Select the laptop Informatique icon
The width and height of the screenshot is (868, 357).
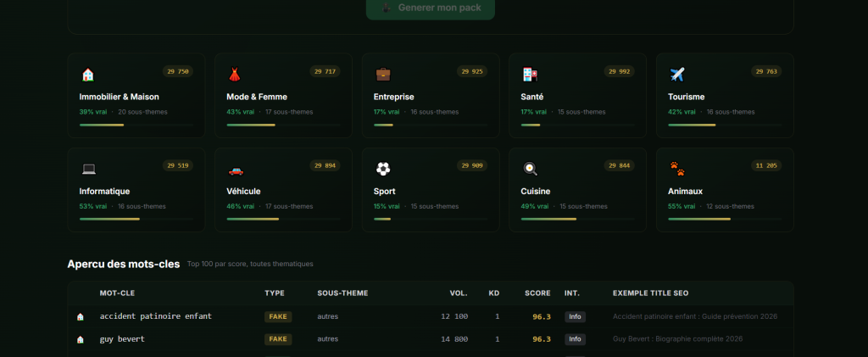(x=88, y=169)
